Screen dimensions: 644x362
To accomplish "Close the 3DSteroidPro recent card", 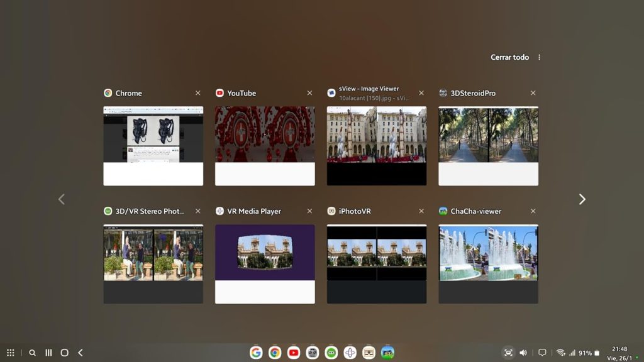I will coord(533,93).
